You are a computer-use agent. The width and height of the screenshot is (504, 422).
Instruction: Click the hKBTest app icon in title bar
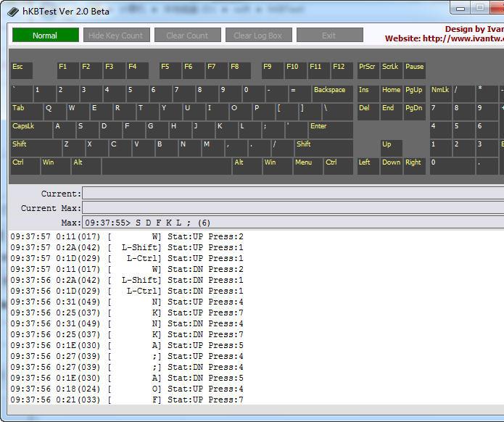click(12, 11)
